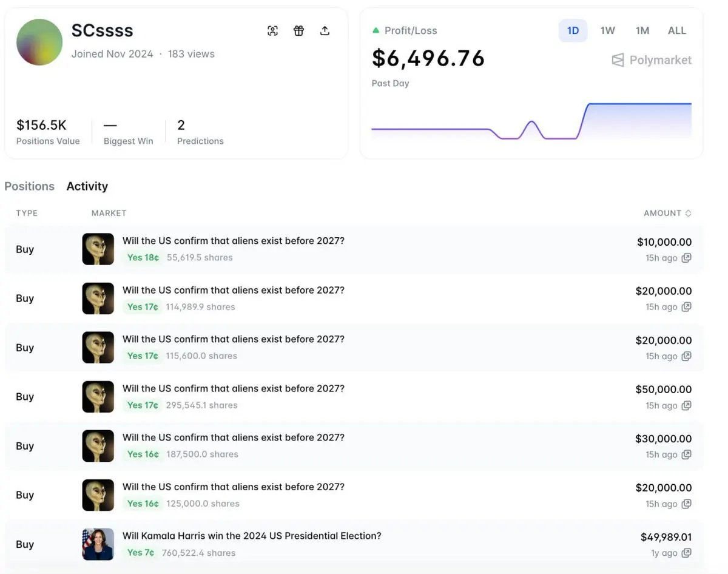Click Yes 17¢ badge in 295,545.1 shares row
This screenshot has height=574, width=728.
(x=143, y=405)
